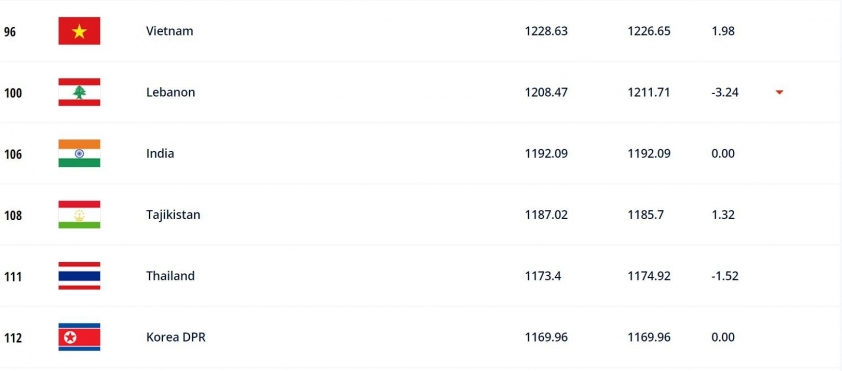The image size is (842, 371).
Task: Click the Vietnam flag icon
Action: (79, 31)
